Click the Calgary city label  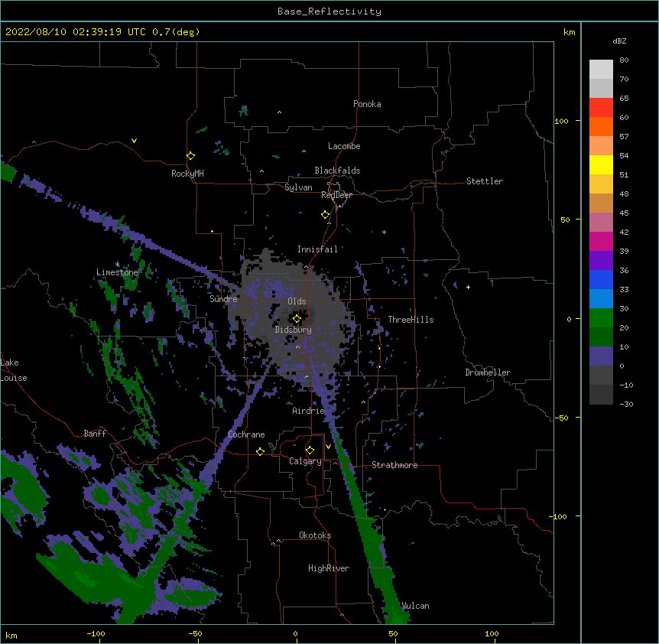305,461
